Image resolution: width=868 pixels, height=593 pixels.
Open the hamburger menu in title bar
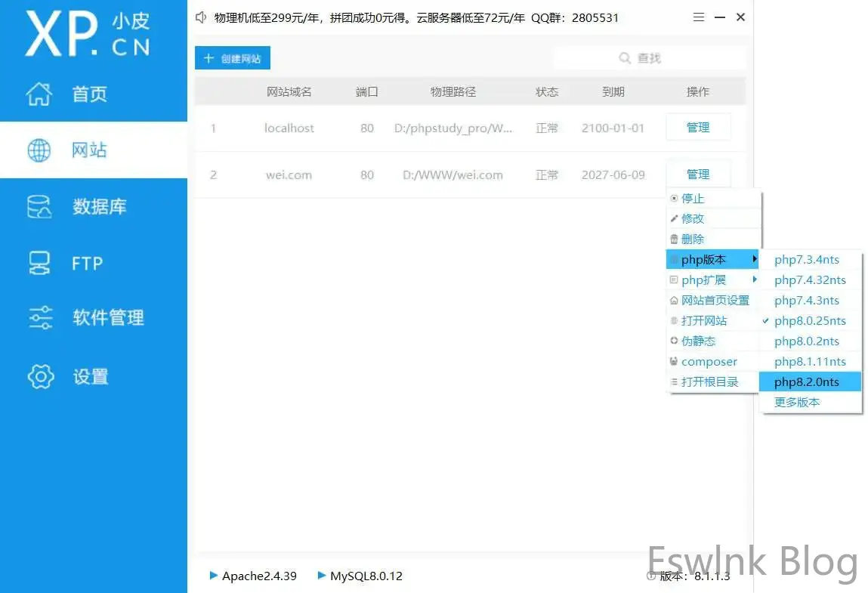pos(699,17)
